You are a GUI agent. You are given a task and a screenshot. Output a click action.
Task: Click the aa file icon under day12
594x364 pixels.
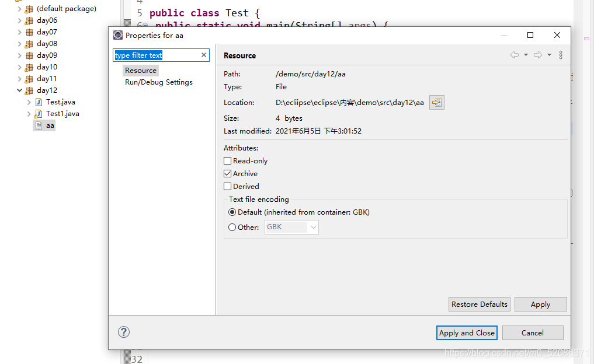tap(39, 125)
